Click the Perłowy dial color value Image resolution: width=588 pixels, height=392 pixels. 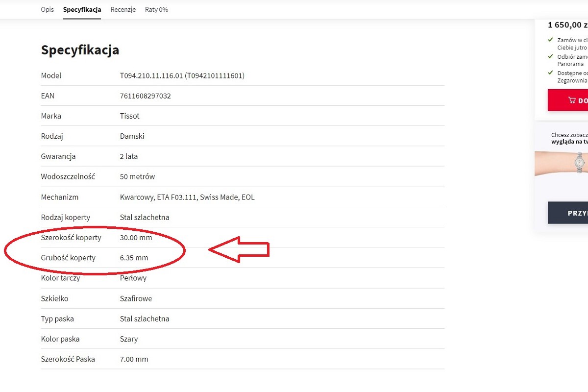(133, 278)
